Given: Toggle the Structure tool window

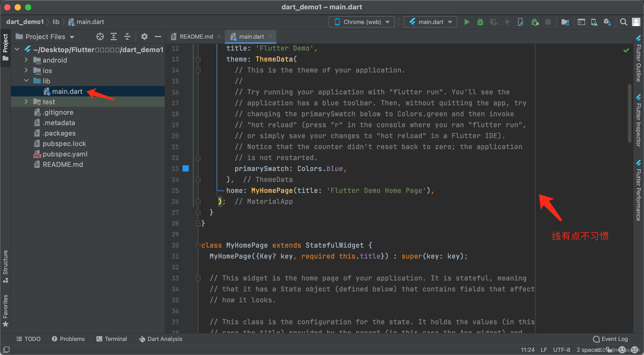Looking at the screenshot, I should 5,266.
